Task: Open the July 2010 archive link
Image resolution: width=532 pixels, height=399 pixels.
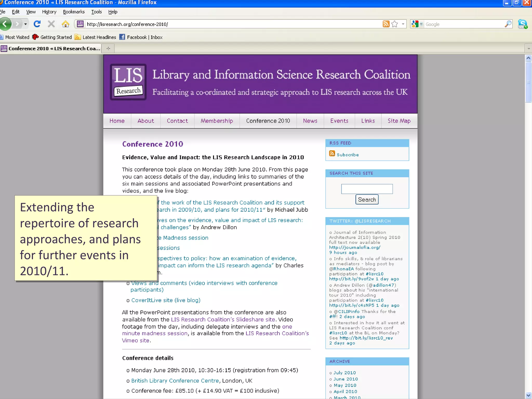Action: click(345, 373)
